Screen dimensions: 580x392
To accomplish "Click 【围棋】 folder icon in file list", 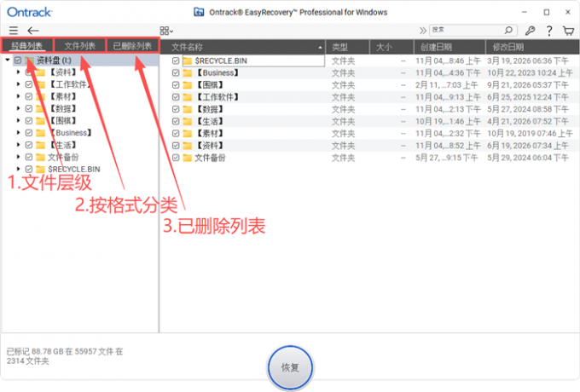I will coord(188,85).
